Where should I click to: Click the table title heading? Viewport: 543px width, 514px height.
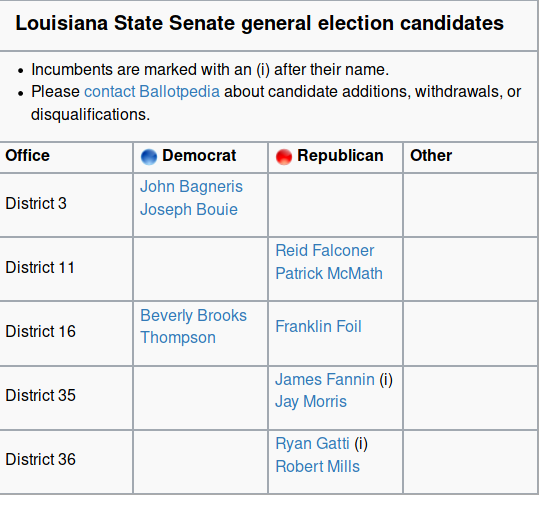pyautogui.click(x=259, y=23)
